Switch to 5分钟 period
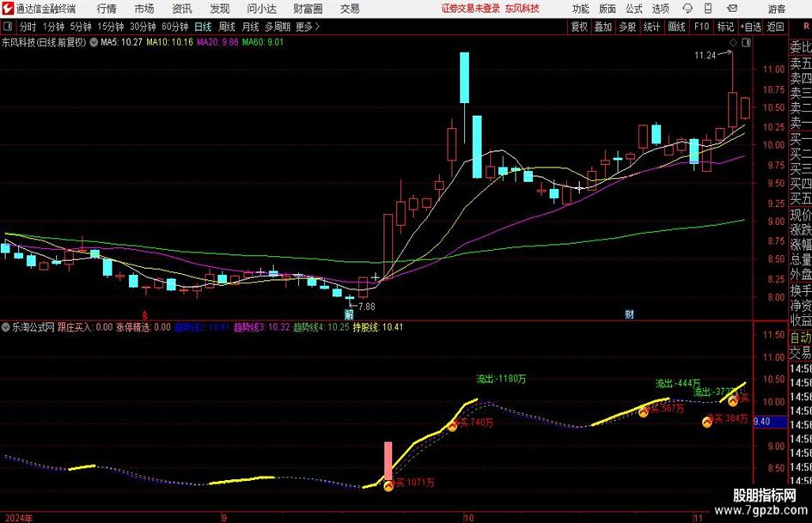812x523 pixels. 80,27
